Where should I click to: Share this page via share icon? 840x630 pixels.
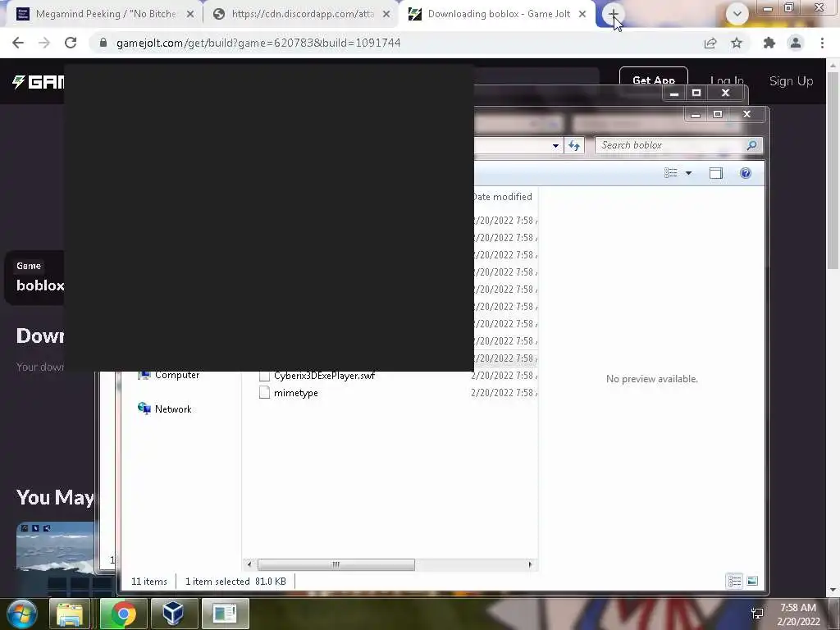710,43
